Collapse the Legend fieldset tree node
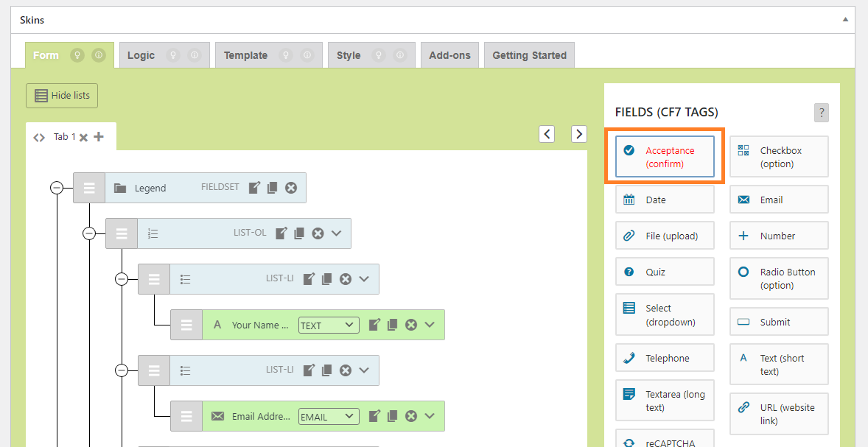Image resolution: width=868 pixels, height=447 pixels. click(x=57, y=188)
